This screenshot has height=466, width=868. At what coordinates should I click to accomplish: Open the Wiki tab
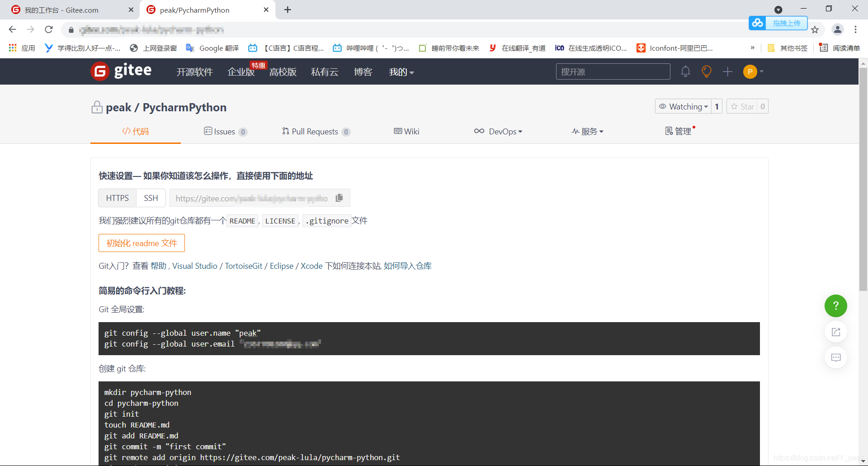coord(406,131)
